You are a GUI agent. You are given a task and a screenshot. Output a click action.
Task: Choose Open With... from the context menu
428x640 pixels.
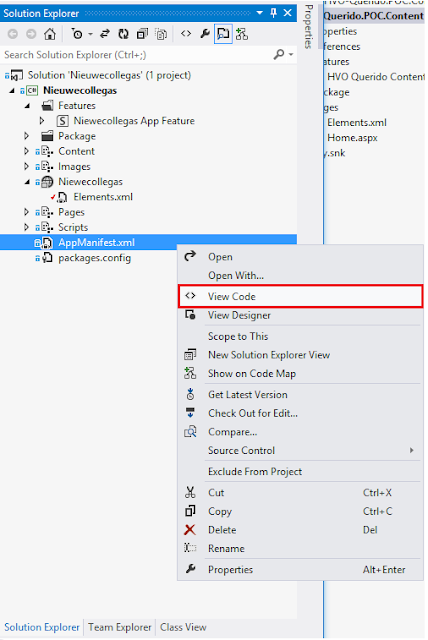[x=300, y=276]
